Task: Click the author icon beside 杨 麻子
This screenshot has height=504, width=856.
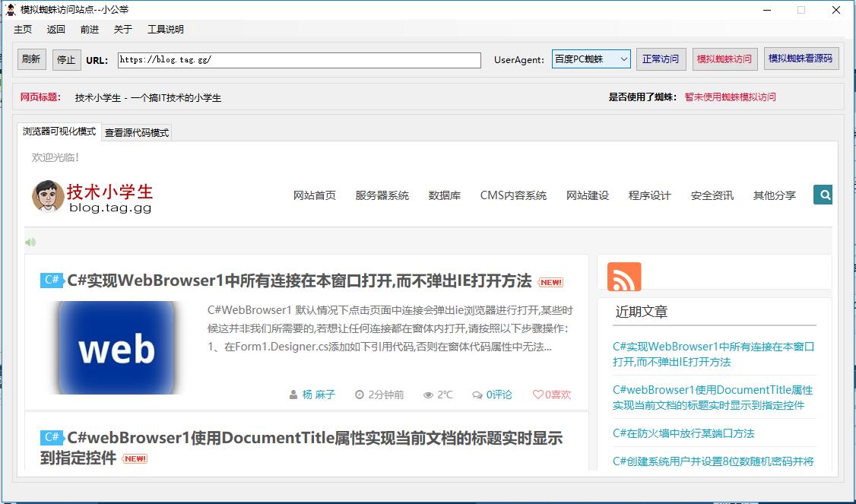Action: click(293, 395)
